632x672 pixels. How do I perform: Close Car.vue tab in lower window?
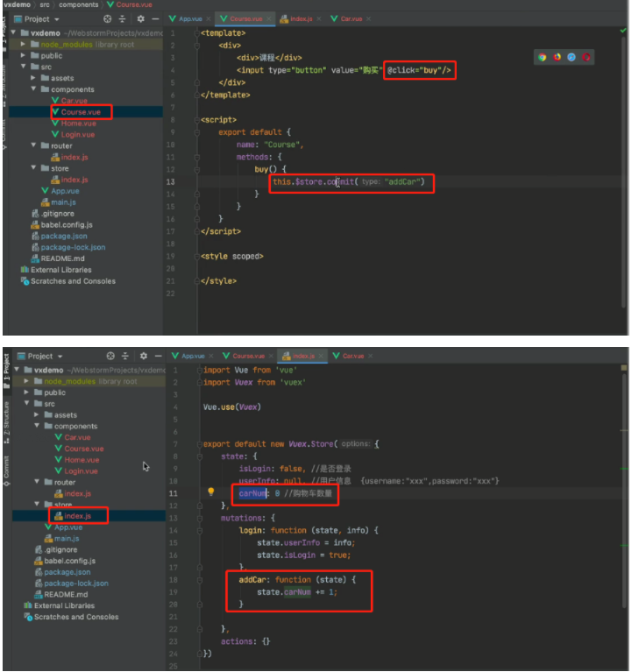370,356
